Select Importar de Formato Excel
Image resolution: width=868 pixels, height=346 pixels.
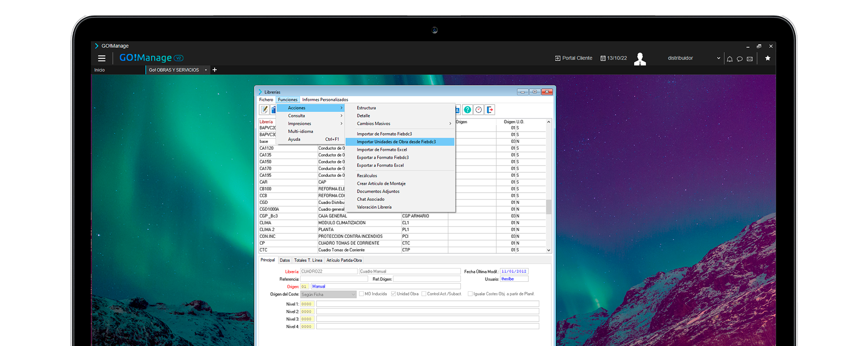(x=400, y=150)
